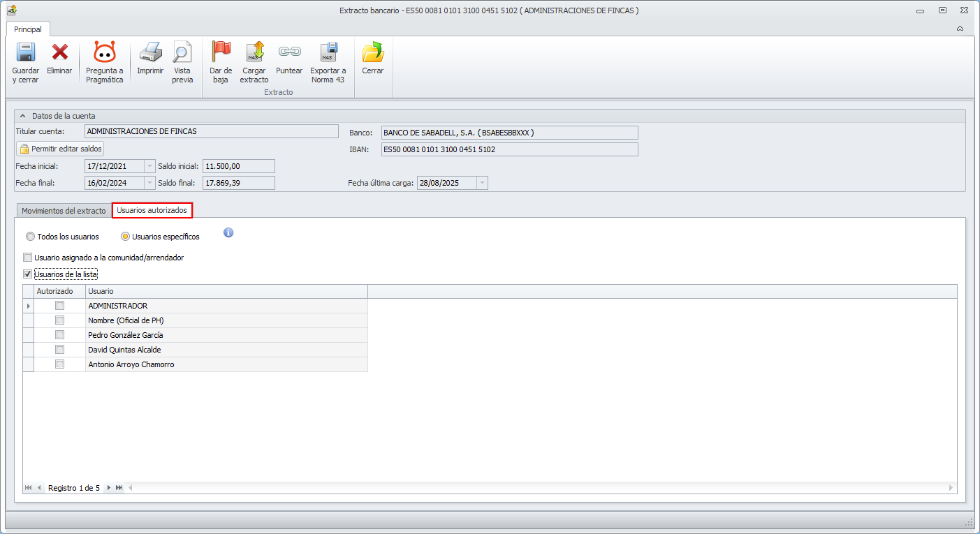This screenshot has height=534, width=980.
Task: Click the Saldo inicial field
Action: coord(238,166)
